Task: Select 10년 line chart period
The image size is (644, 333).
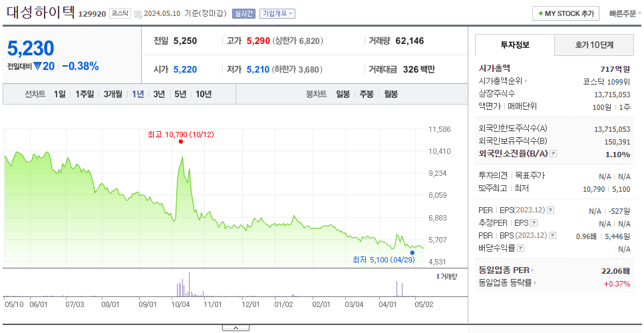Action: coord(204,94)
